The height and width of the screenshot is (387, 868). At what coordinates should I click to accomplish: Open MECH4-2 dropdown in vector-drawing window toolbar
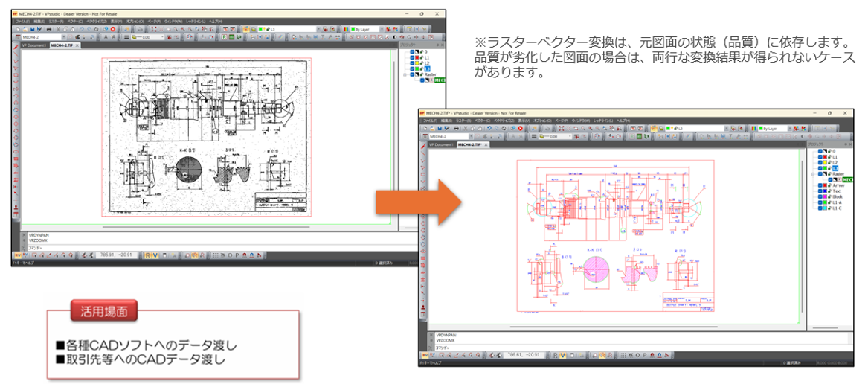(471, 137)
